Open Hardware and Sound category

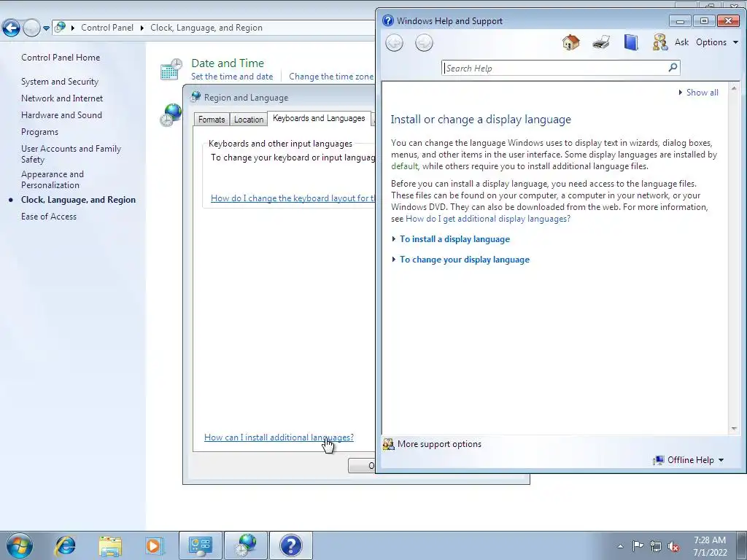click(61, 114)
